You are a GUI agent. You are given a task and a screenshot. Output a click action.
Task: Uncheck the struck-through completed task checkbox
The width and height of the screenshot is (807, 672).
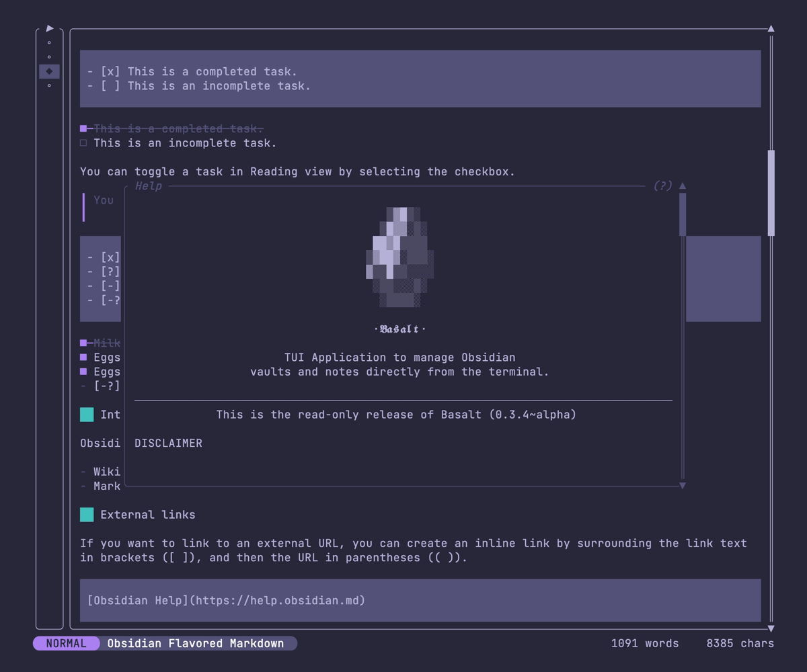83,128
